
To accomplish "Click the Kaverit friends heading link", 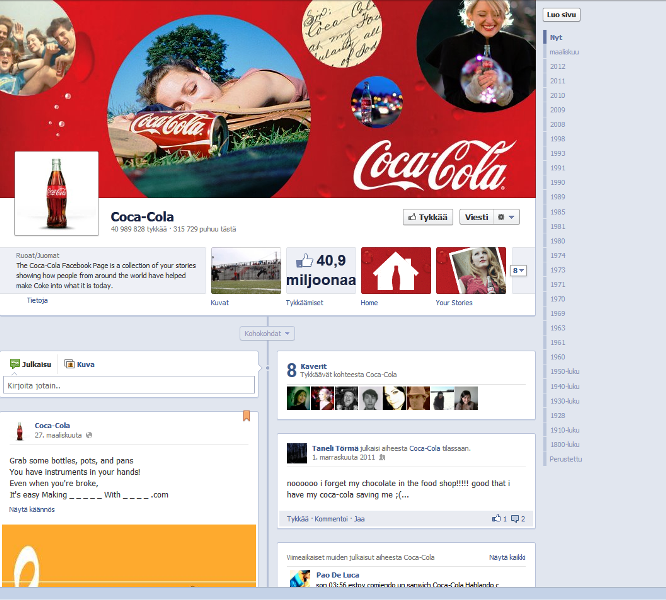I will (x=313, y=366).
